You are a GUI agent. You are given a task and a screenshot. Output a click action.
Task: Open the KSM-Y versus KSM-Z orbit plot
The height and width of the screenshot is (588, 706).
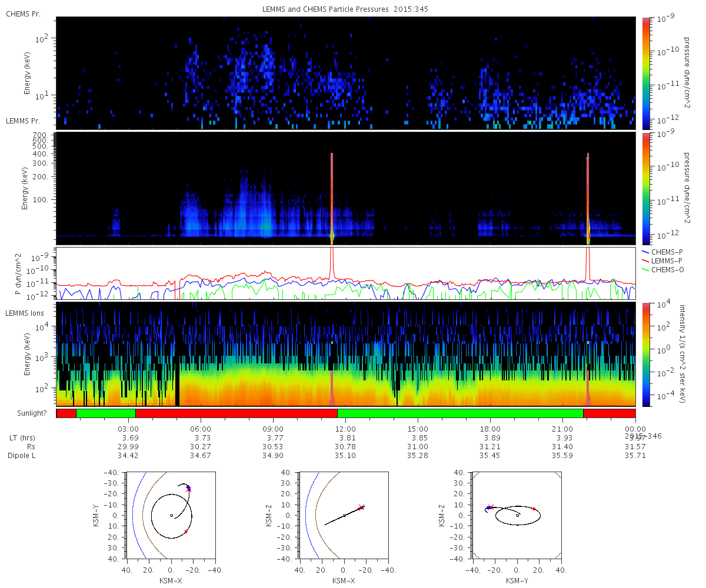tap(517, 515)
